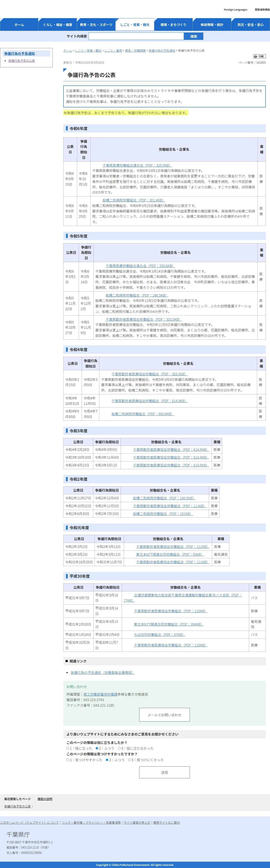Open 商工労働部雇用労働課 department link
Screen dimensions: 270x868
pyautogui.click(x=100, y=694)
